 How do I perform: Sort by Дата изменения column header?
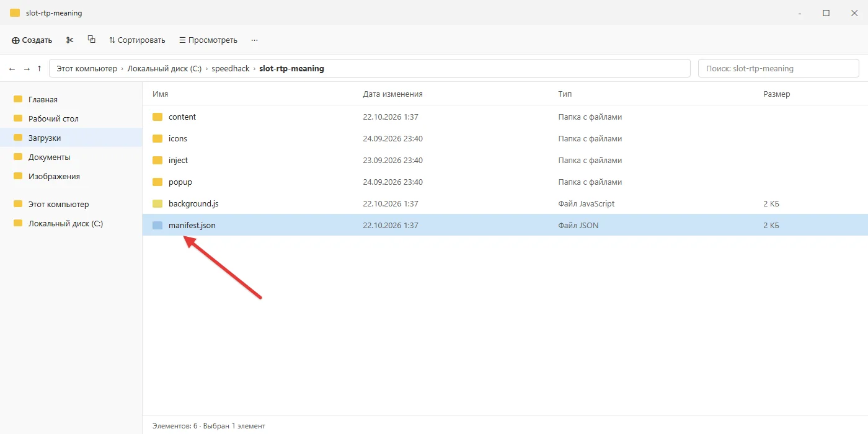pyautogui.click(x=393, y=94)
